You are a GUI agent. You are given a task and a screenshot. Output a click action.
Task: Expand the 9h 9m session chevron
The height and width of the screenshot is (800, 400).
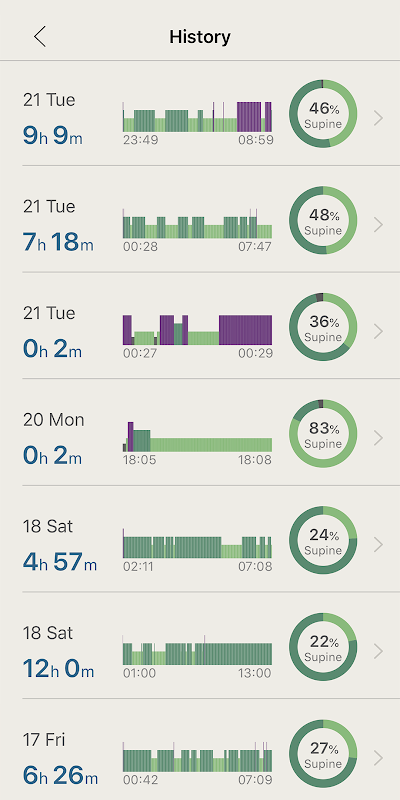(x=378, y=118)
